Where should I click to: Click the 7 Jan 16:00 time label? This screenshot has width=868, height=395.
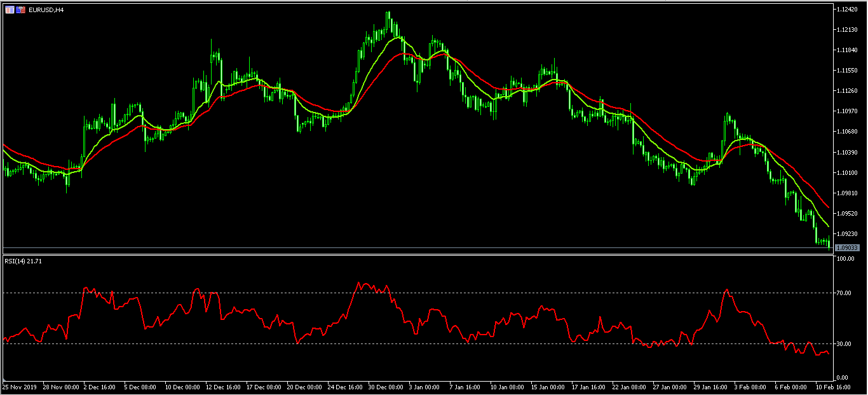(465, 386)
